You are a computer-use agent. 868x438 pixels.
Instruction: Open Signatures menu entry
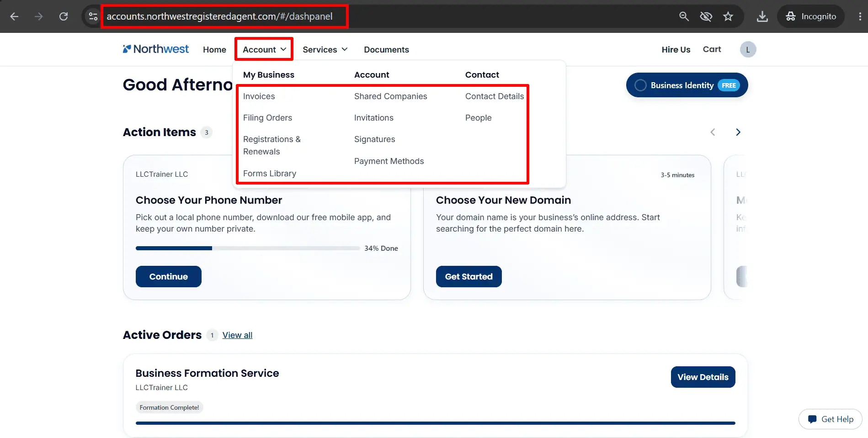(374, 139)
